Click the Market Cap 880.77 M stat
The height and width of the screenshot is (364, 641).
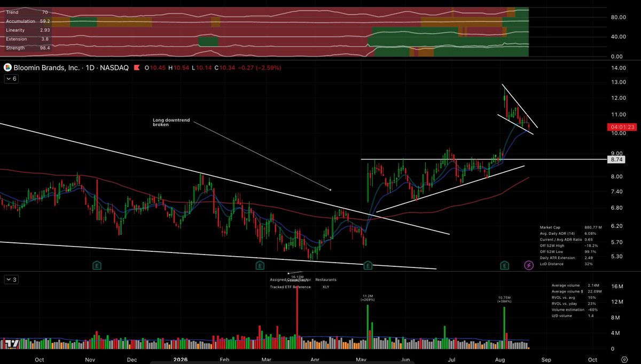(x=570, y=227)
